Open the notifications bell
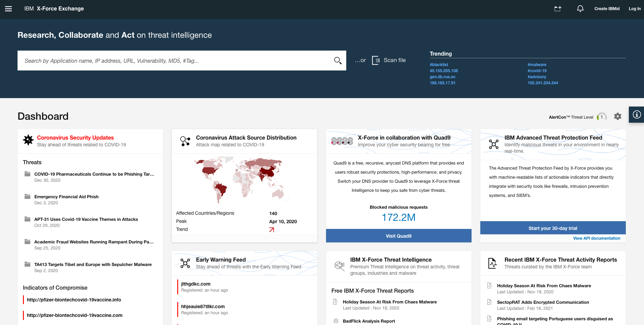644x325 pixels. tap(580, 9)
